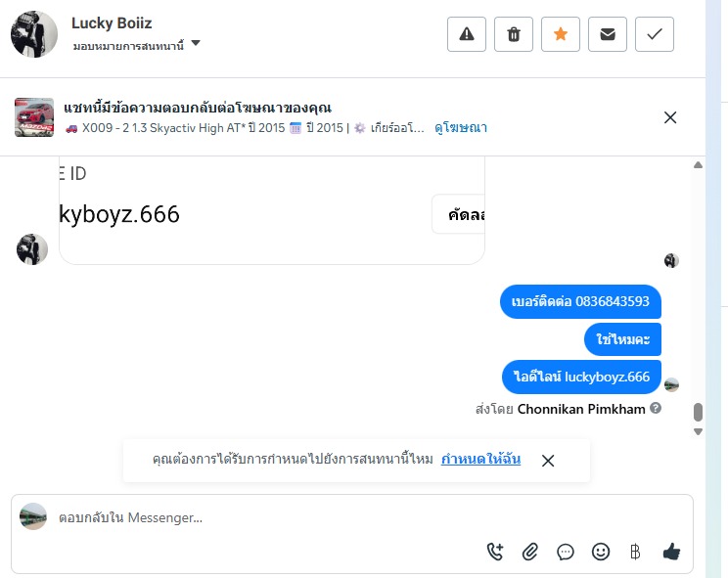Click the กำหนดให้ฉัน assign link
Screen dimensions: 728x578
coord(480,459)
